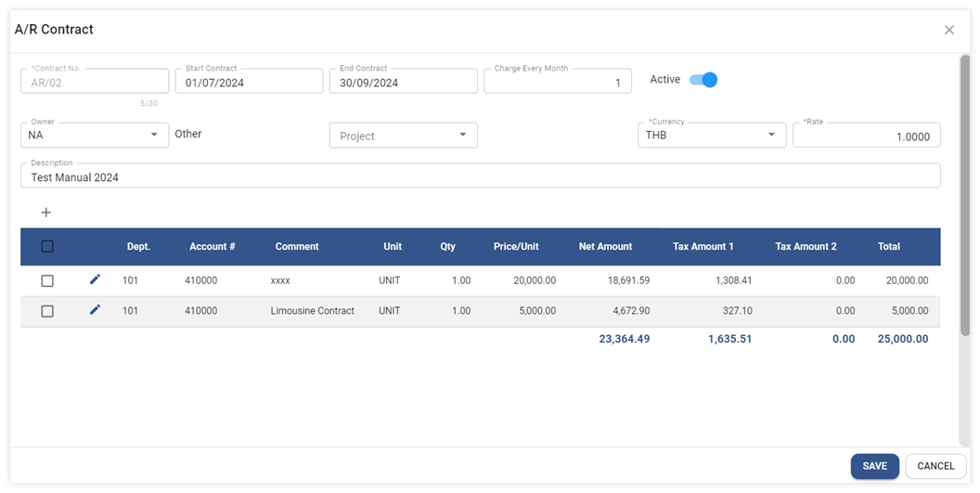Expand the Project dropdown list
Image resolution: width=980 pixels, height=493 pixels.
[x=403, y=136]
